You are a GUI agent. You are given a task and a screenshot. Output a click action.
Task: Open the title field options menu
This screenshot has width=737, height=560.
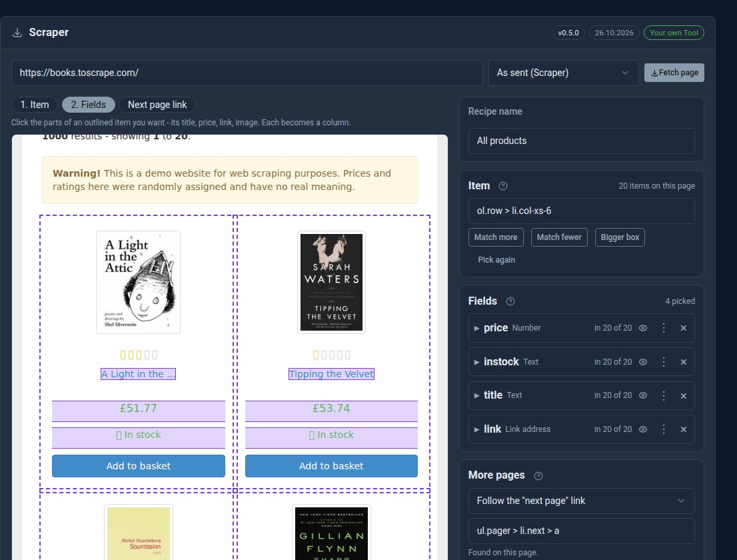[x=664, y=396]
